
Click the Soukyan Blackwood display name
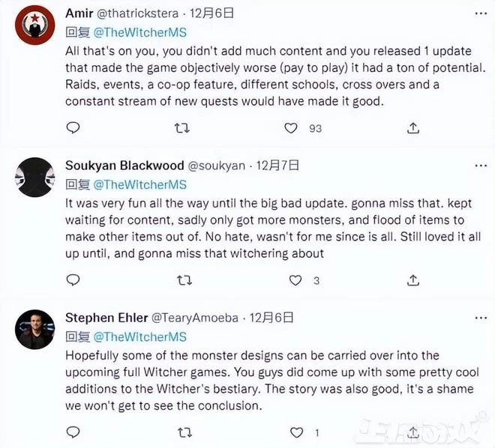pos(124,166)
